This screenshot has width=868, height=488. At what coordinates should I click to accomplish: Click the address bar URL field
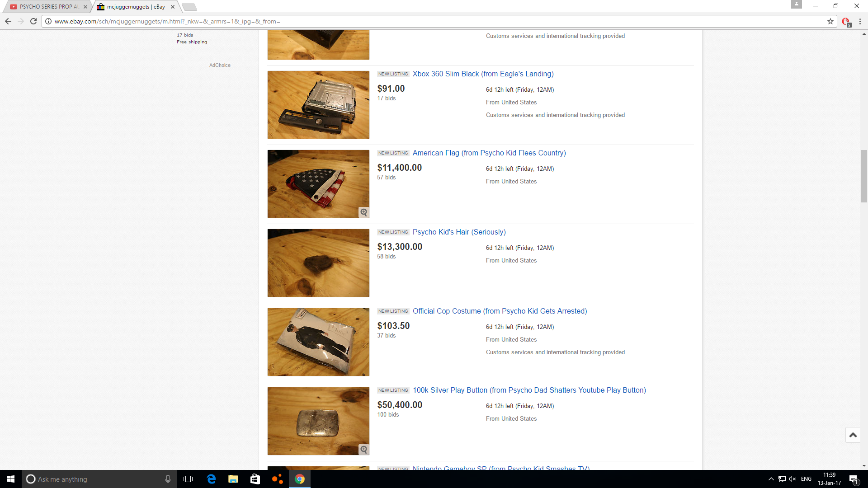(439, 21)
